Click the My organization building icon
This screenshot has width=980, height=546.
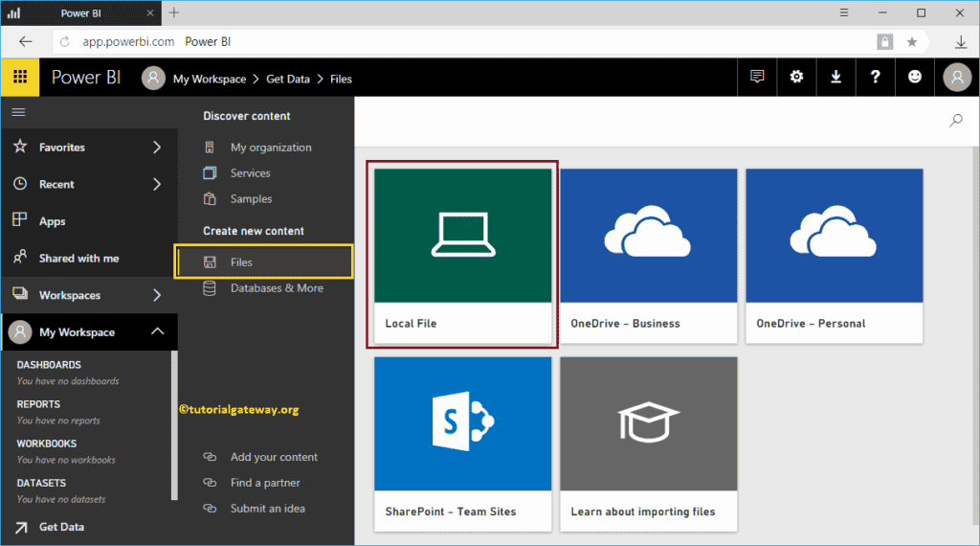pos(210,147)
